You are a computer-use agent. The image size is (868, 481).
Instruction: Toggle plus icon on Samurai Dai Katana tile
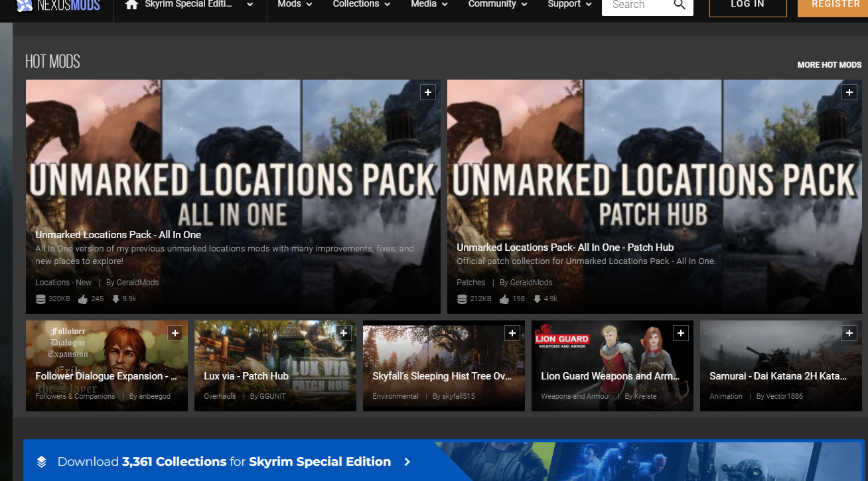click(x=849, y=333)
